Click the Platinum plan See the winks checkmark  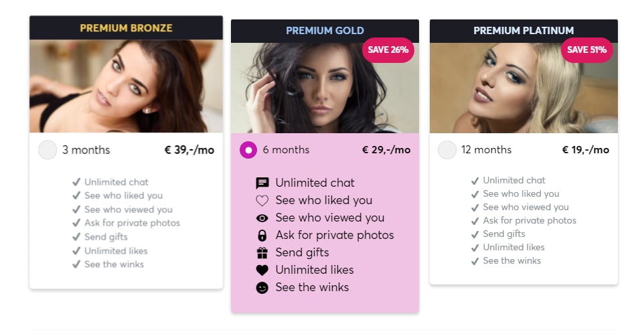pyautogui.click(x=475, y=260)
